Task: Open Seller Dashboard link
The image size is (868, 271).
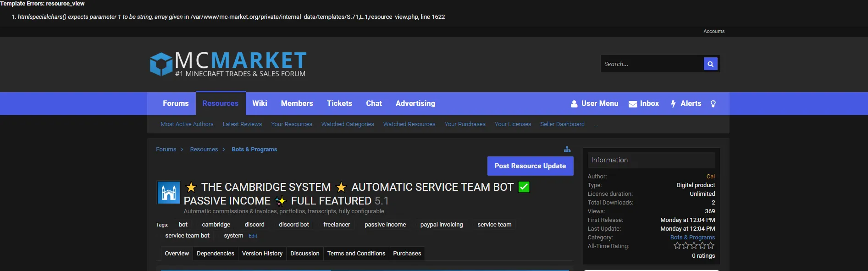Action: (562, 124)
